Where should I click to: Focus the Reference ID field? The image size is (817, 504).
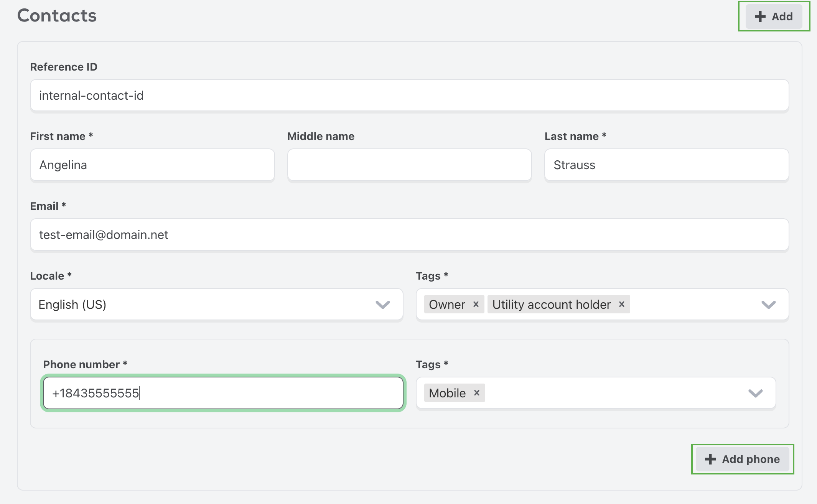(409, 96)
